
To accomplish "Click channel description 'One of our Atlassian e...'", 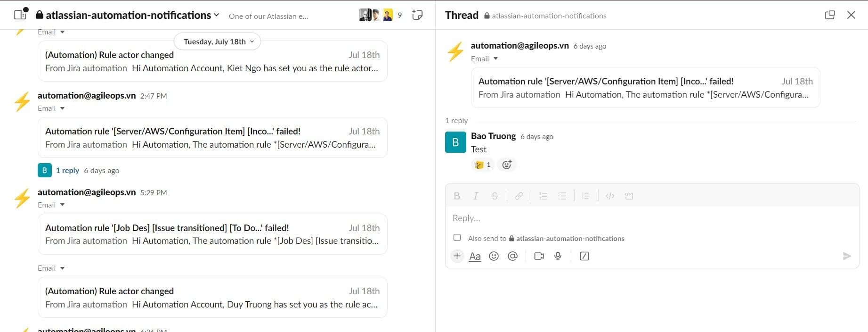I will [x=268, y=16].
